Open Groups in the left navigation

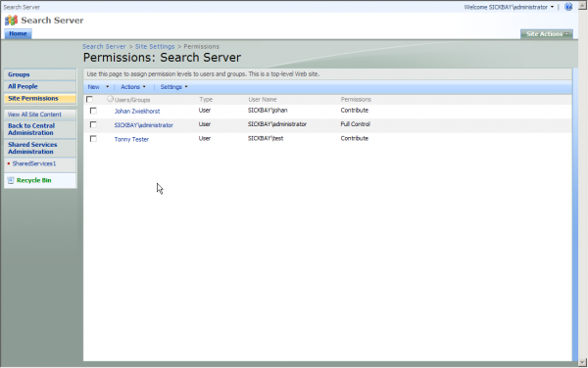[19, 74]
